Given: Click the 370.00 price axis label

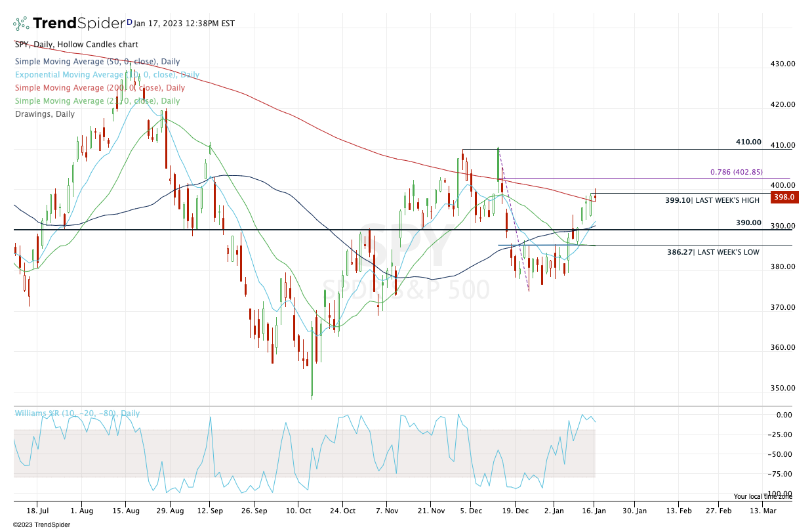Looking at the screenshot, I should (x=783, y=307).
